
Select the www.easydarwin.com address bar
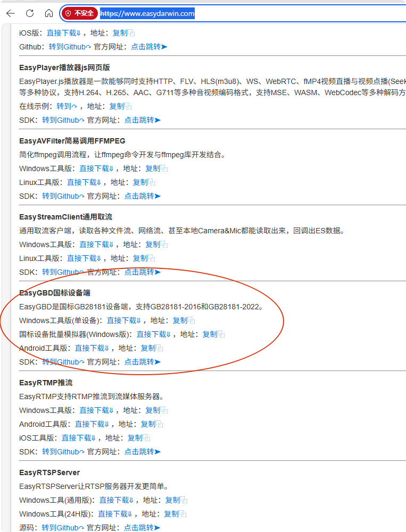147,14
